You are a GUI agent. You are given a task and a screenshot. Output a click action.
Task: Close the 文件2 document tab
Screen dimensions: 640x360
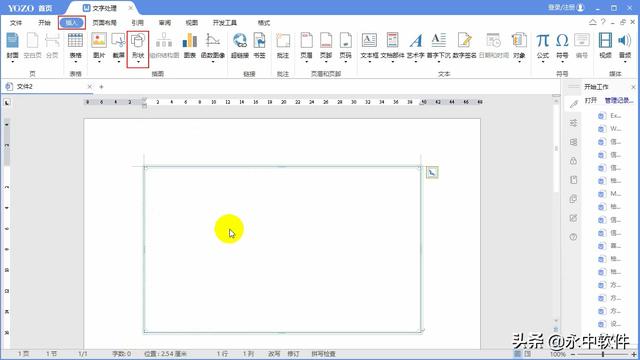[x=89, y=87]
